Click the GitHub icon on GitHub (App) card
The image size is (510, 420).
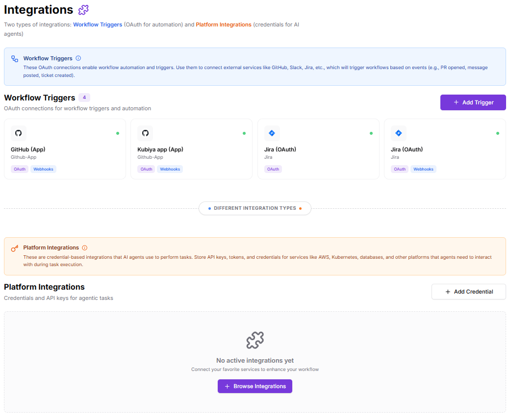pos(18,133)
